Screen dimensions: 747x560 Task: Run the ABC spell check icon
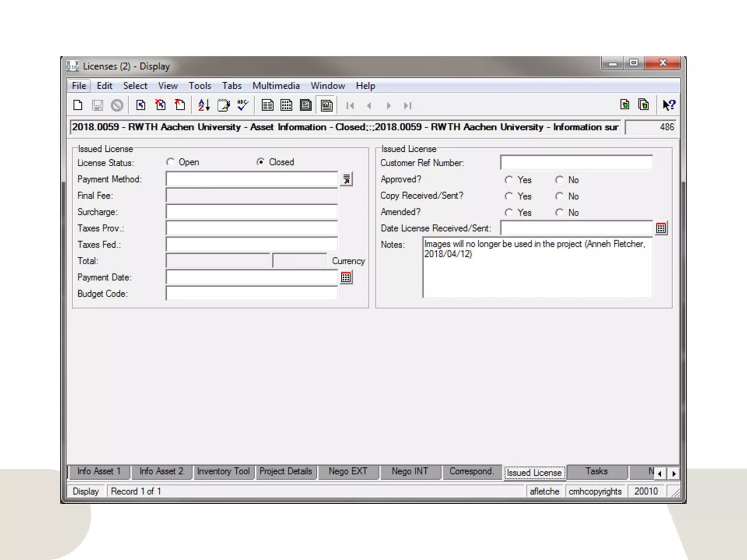pyautogui.click(x=243, y=105)
